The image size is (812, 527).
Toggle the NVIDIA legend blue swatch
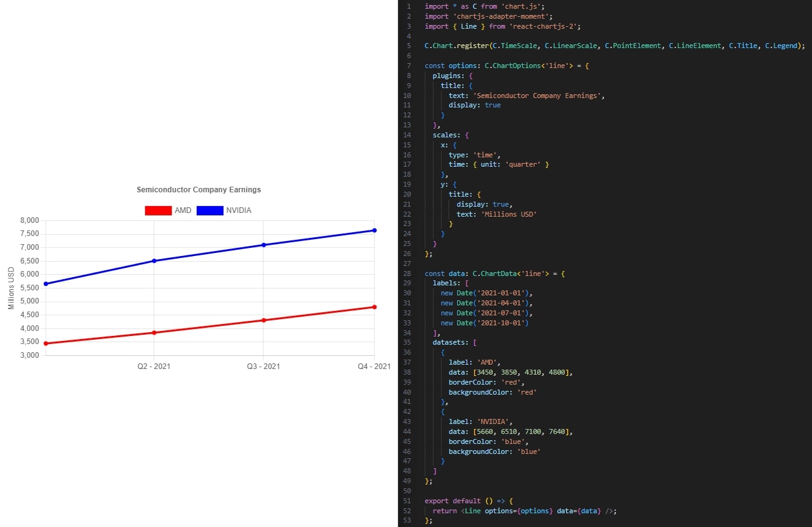click(210, 210)
